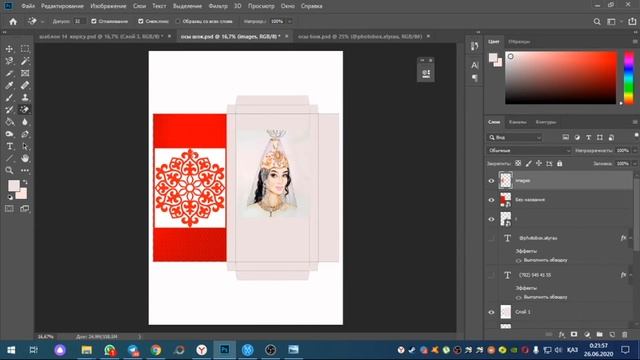Open the tool preset picker arrow
This screenshot has width=640, height=360.
tap(42, 22)
